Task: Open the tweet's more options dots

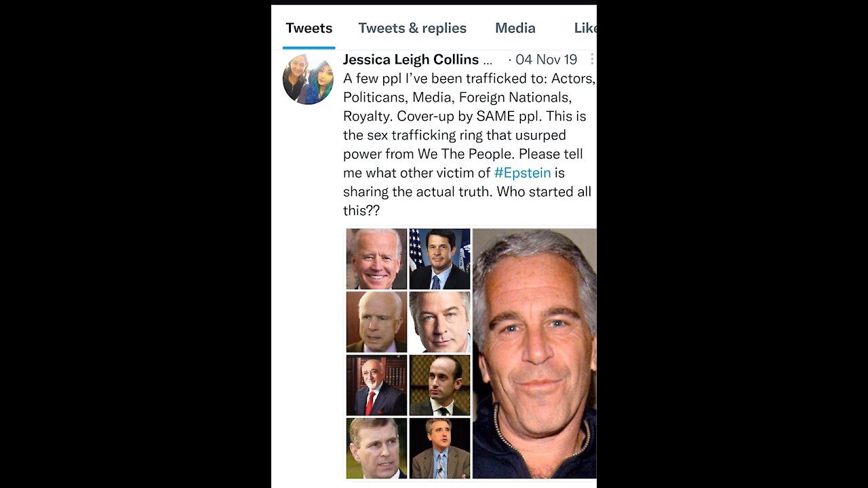Action: (x=592, y=60)
